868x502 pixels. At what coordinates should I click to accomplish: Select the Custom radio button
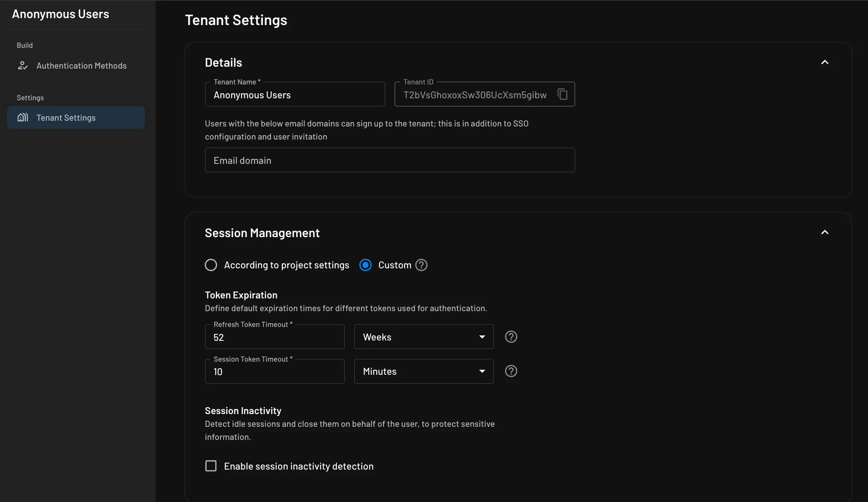[x=366, y=265]
